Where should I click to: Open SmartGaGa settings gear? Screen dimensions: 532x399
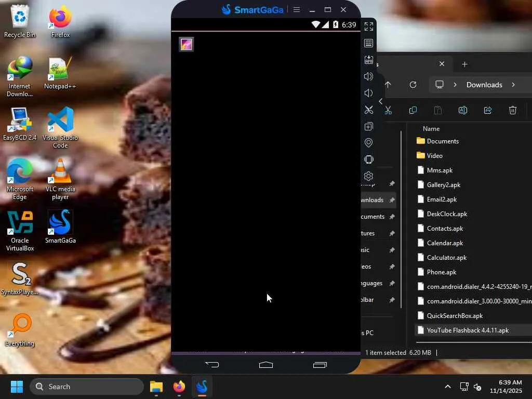click(x=369, y=176)
